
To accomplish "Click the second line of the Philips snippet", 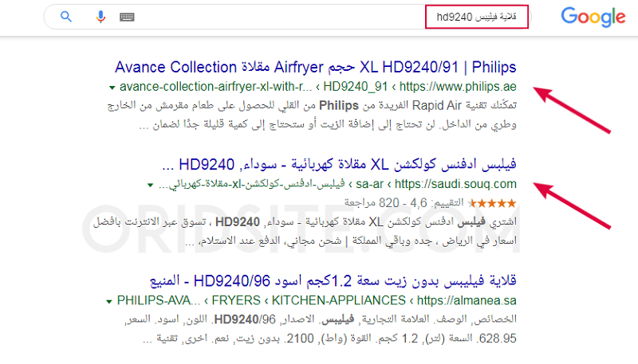I will (328, 125).
